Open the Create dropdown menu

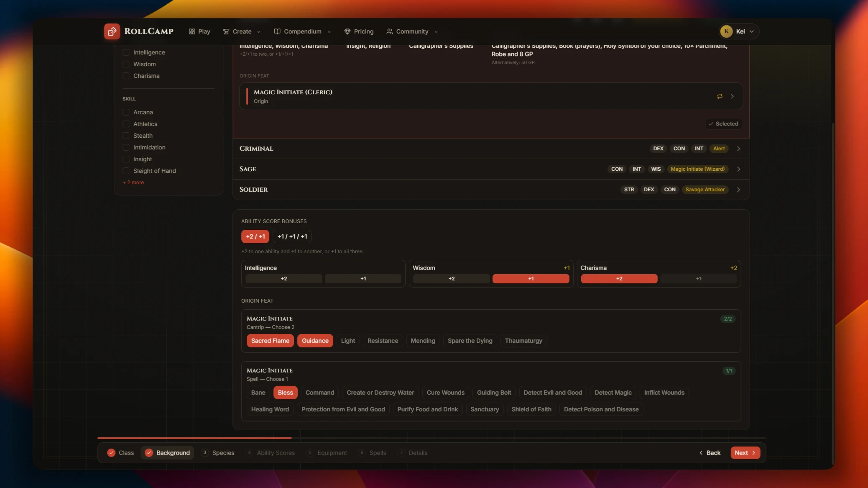tap(242, 31)
